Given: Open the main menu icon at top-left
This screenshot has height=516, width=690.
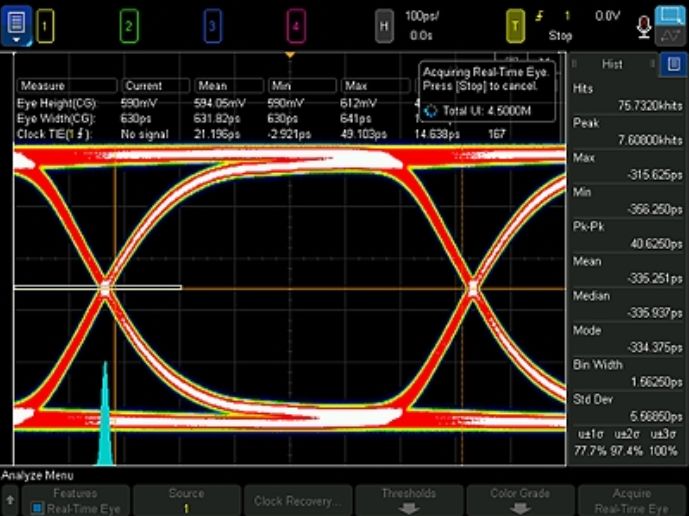Looking at the screenshot, I should (16, 24).
